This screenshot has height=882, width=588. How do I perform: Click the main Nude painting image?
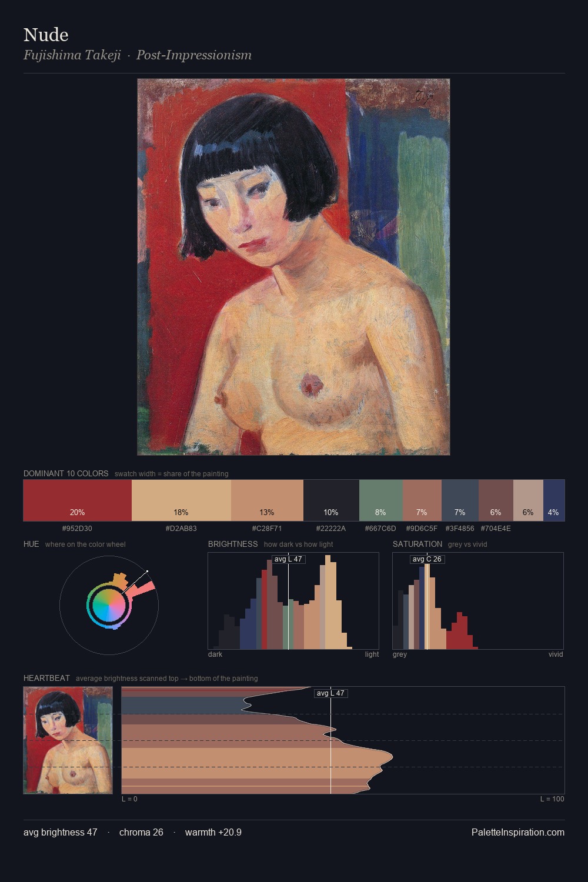click(x=293, y=267)
